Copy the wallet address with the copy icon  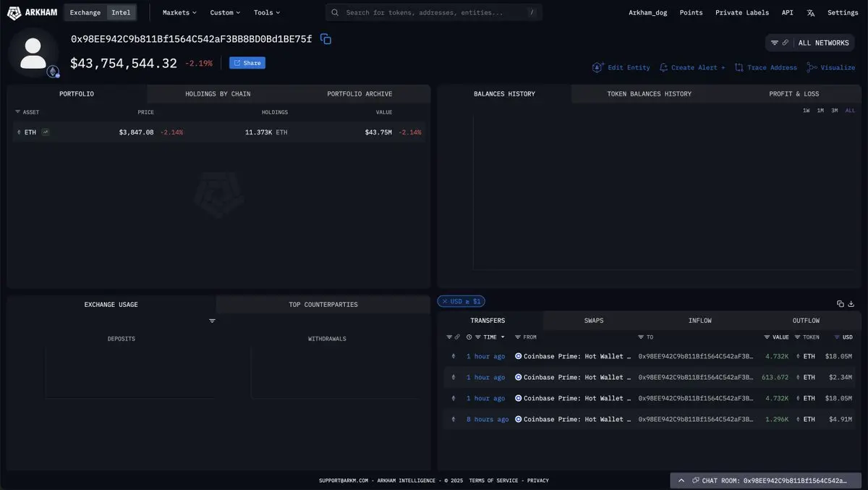tap(325, 39)
